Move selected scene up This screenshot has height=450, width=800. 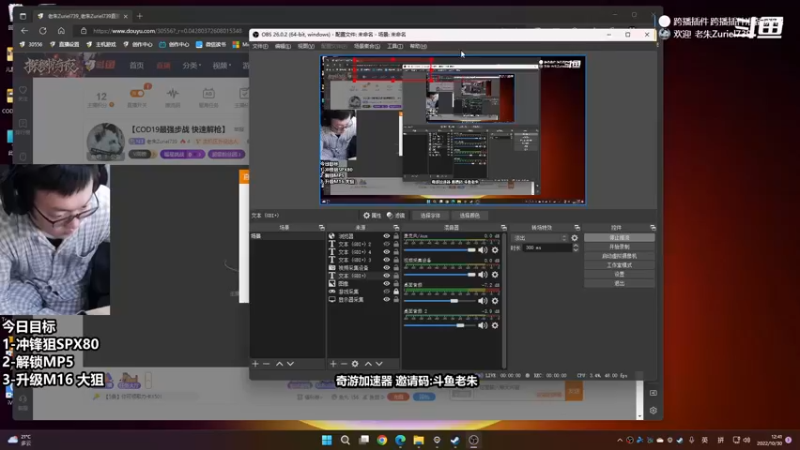pos(279,364)
